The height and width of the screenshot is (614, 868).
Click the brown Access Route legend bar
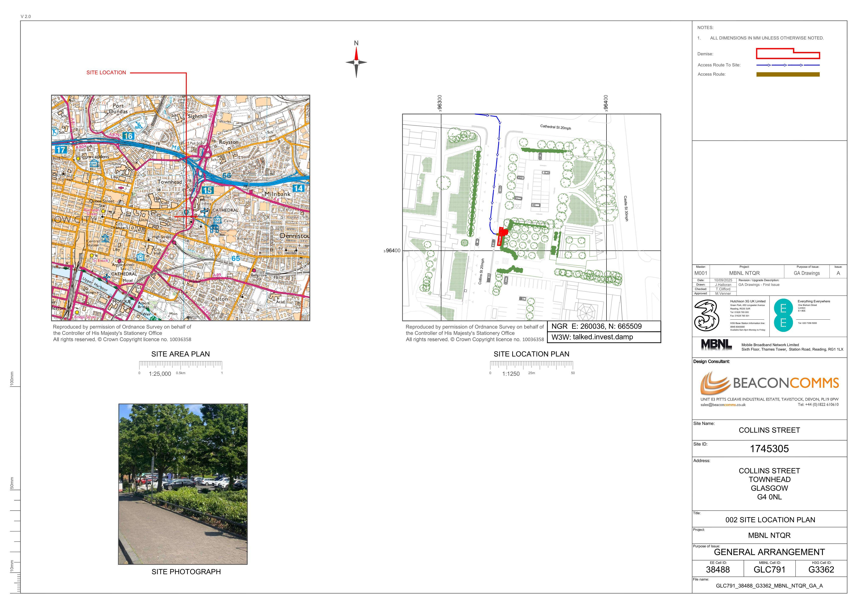(x=788, y=74)
